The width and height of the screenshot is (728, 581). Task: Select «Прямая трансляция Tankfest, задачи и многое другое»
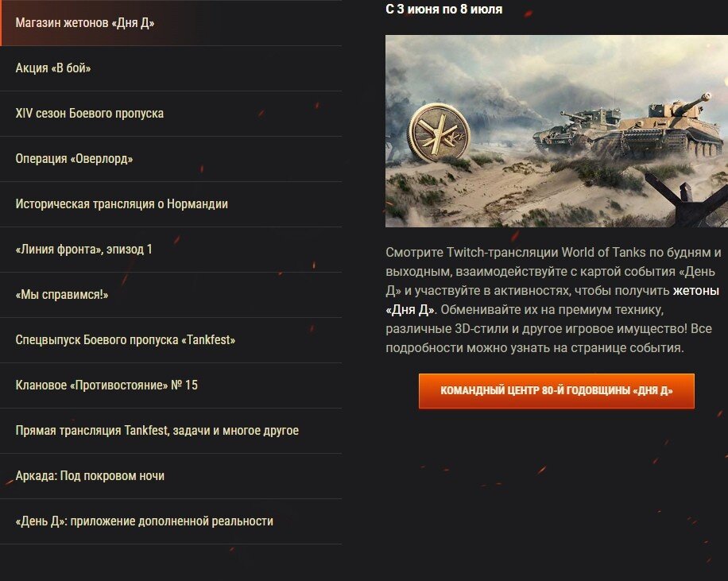(171, 431)
